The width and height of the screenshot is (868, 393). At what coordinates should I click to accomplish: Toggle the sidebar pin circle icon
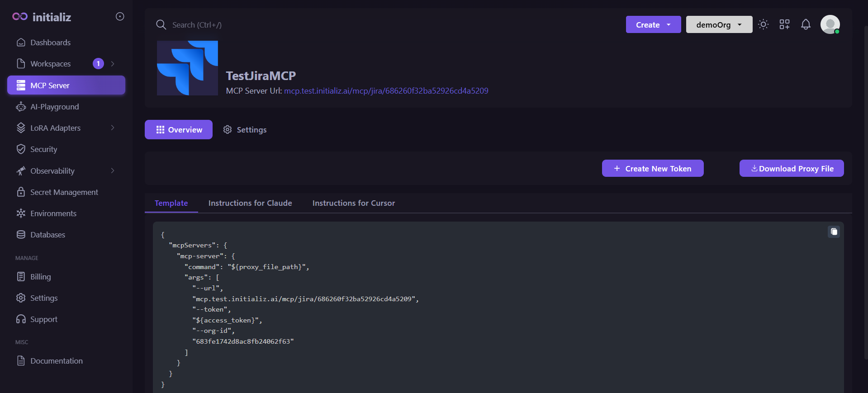(x=120, y=17)
